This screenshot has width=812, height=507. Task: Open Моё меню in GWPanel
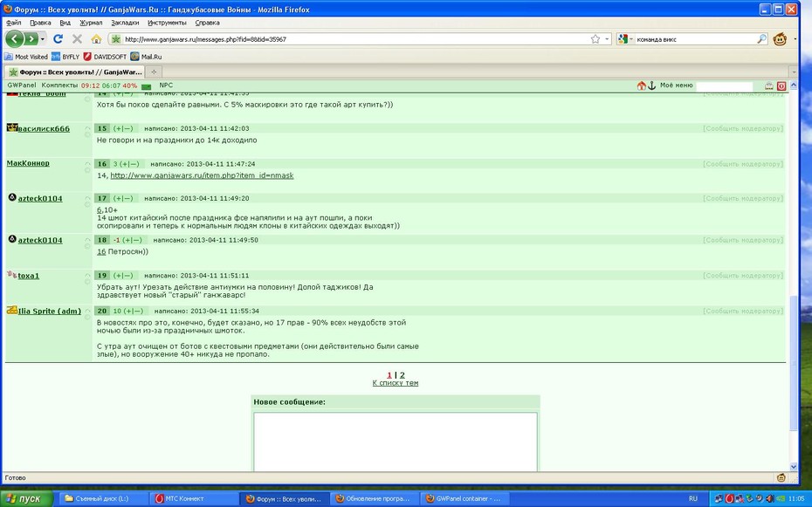(x=677, y=86)
